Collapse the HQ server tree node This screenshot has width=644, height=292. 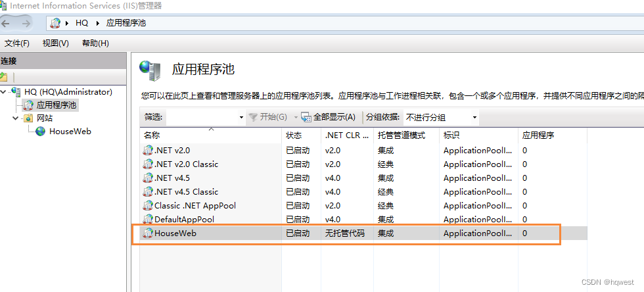tap(4, 91)
